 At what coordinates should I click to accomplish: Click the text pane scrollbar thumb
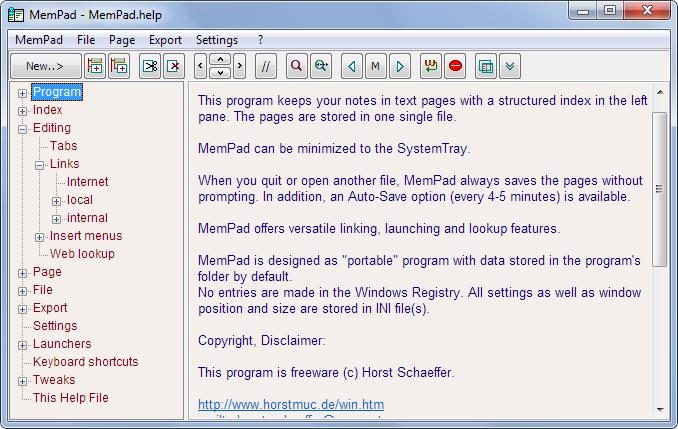pos(659,189)
